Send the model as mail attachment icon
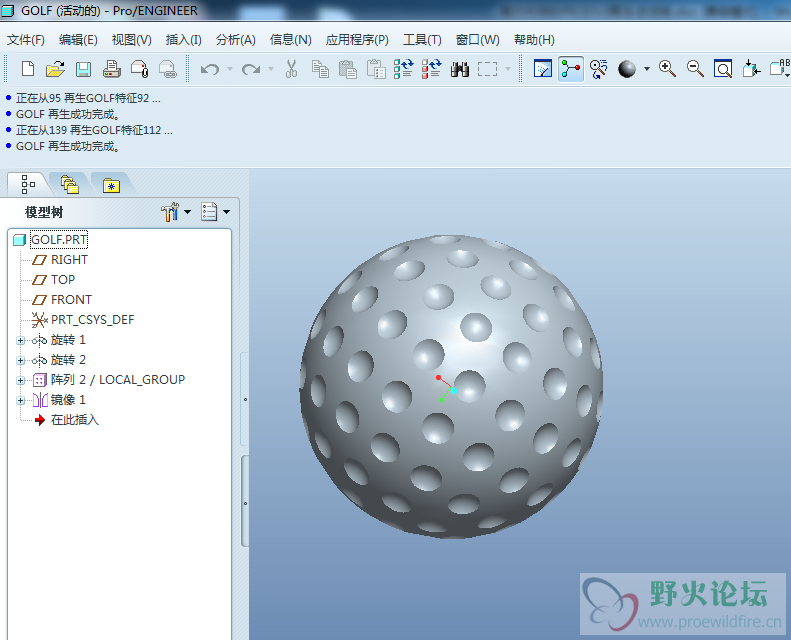The height and width of the screenshot is (640, 791). [x=139, y=69]
